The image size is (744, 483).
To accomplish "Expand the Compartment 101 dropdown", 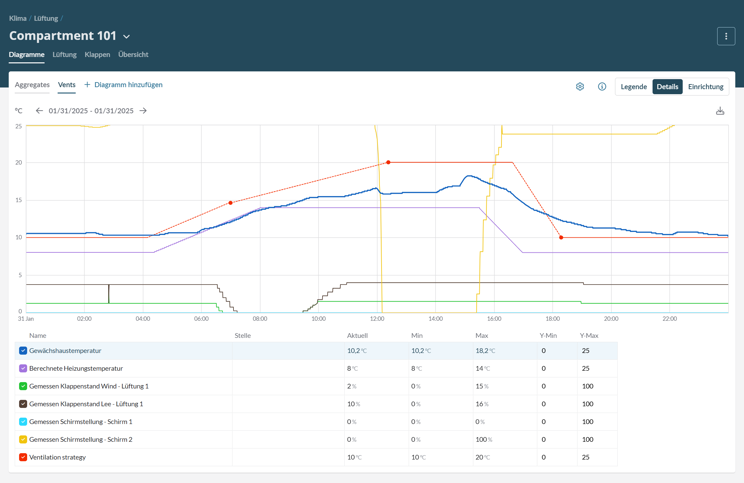I will point(127,37).
